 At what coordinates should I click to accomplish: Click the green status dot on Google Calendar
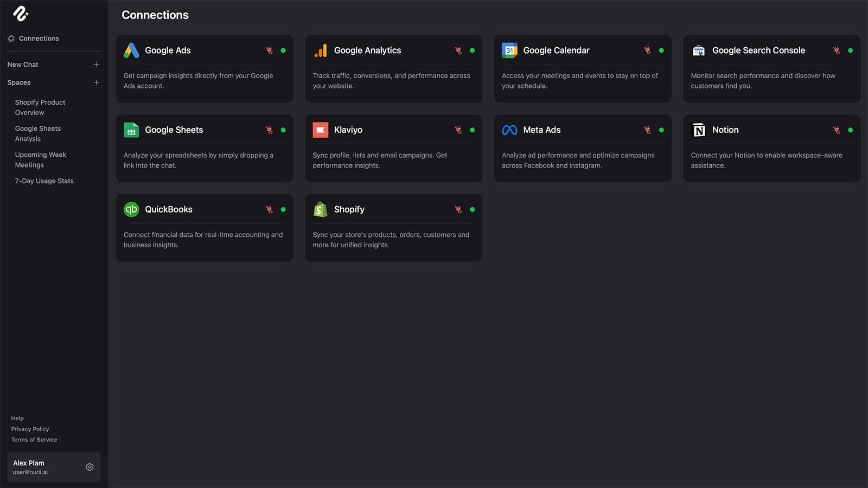[661, 50]
